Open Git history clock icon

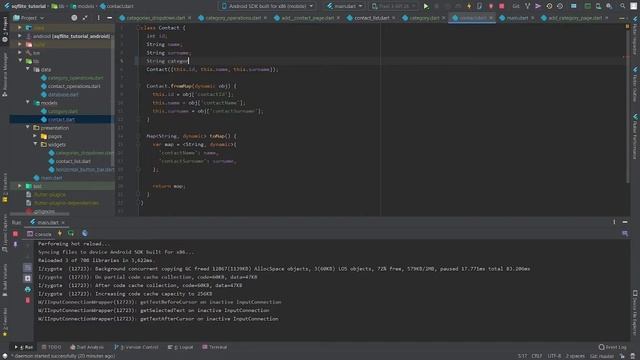(549, 6)
